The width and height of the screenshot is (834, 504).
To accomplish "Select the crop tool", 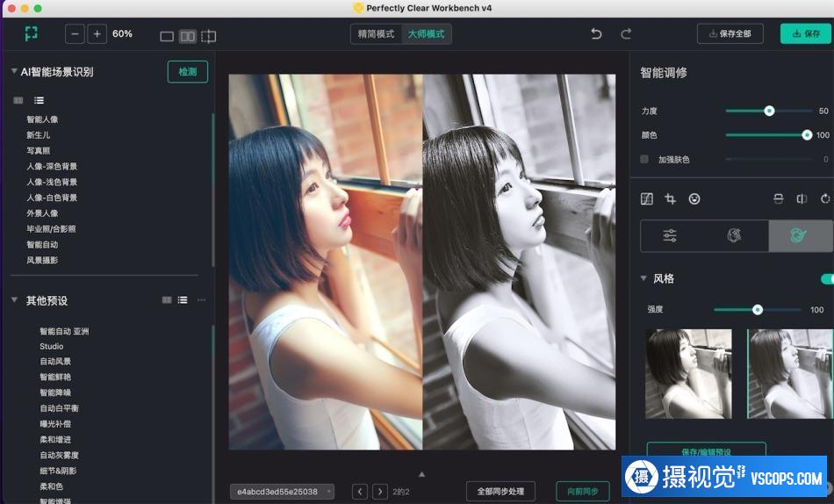I will tap(670, 199).
